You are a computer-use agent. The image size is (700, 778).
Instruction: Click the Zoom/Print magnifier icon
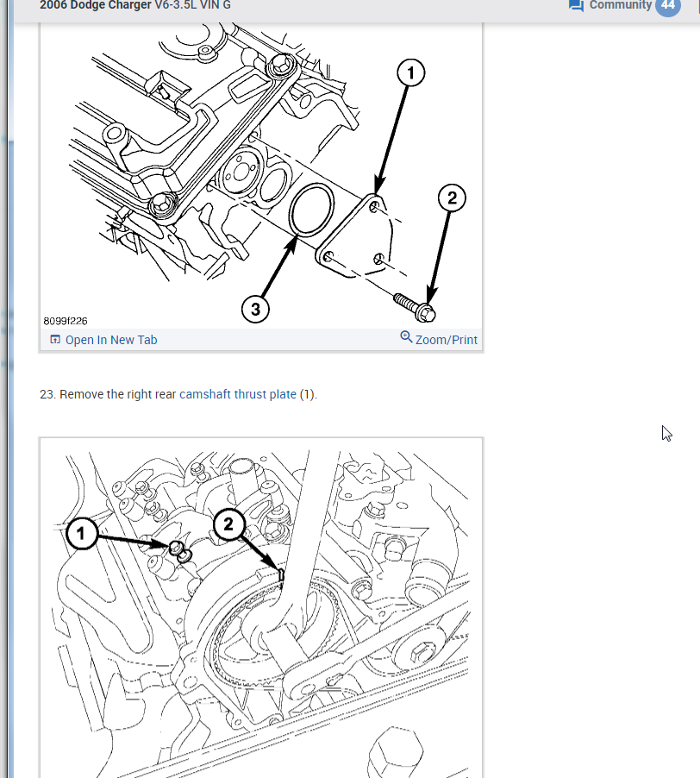(406, 337)
